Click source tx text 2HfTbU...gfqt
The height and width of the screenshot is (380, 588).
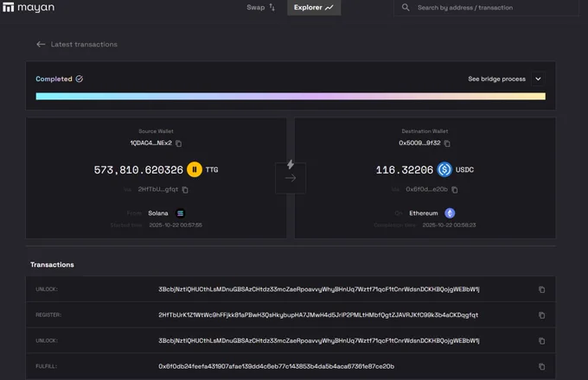click(x=158, y=189)
